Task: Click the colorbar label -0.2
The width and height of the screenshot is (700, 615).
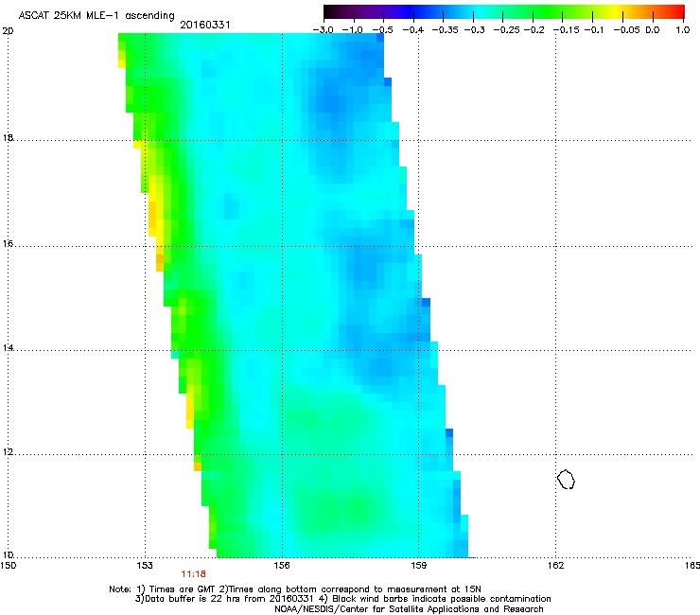Action: [534, 30]
